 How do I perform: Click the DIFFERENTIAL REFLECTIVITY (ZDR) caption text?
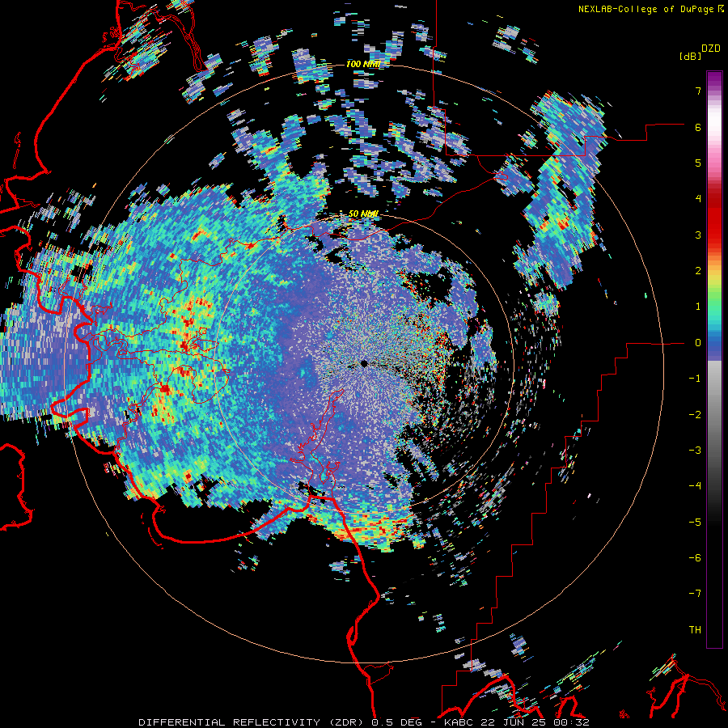point(252,722)
